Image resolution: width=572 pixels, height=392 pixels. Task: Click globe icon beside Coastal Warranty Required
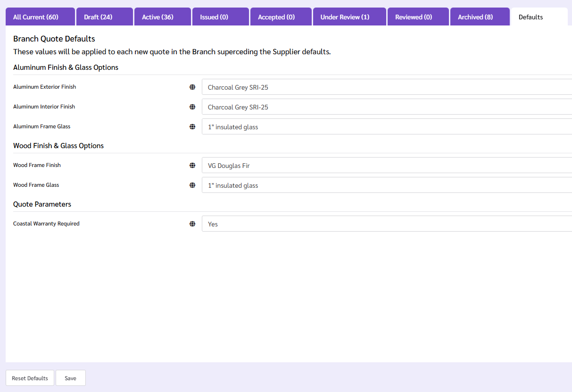(192, 224)
